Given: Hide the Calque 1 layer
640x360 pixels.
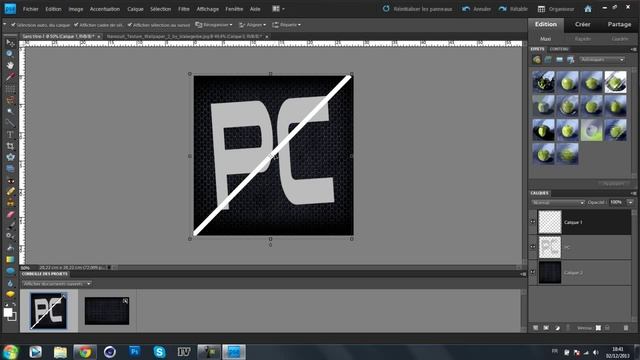Looking at the screenshot, I should [x=533, y=222].
